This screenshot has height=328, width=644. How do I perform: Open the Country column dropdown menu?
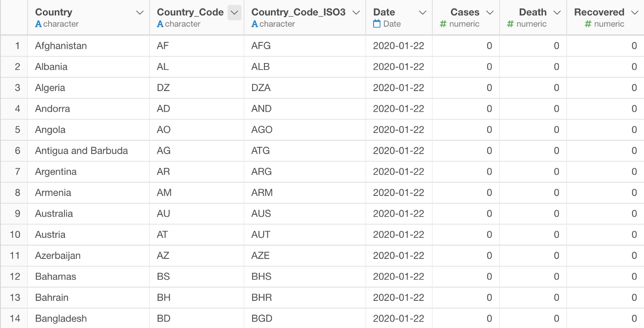(x=140, y=13)
